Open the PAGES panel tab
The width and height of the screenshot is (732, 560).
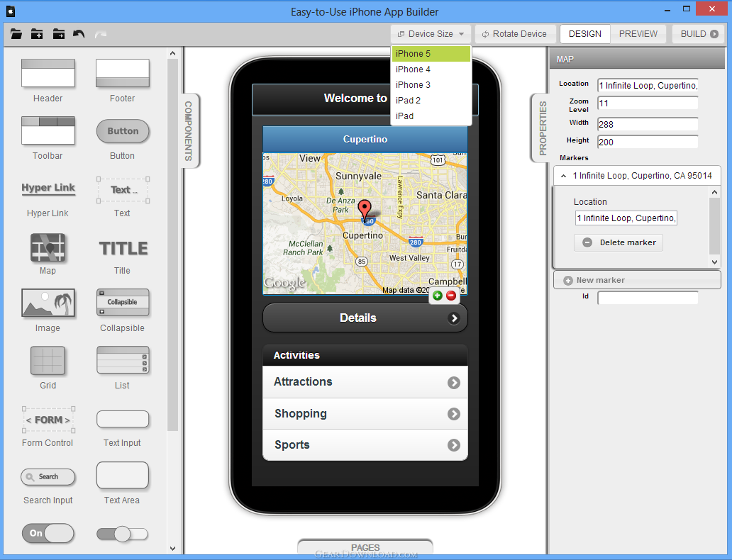click(365, 547)
